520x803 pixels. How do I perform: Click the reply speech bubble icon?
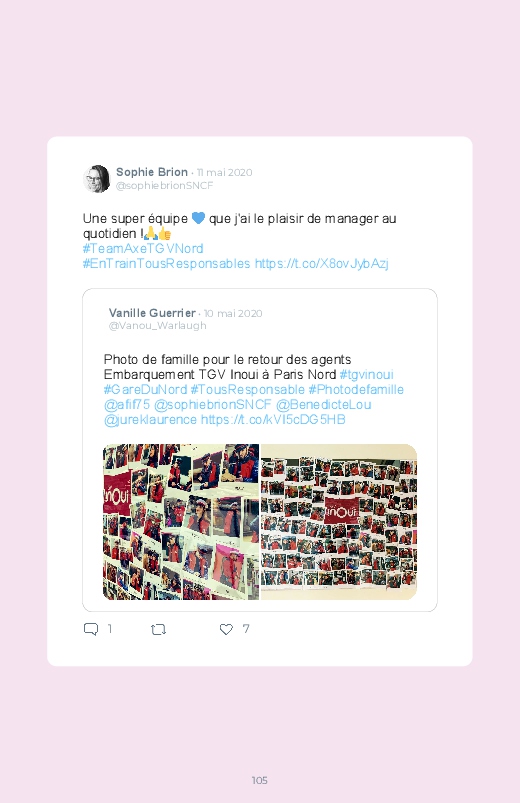[x=91, y=629]
